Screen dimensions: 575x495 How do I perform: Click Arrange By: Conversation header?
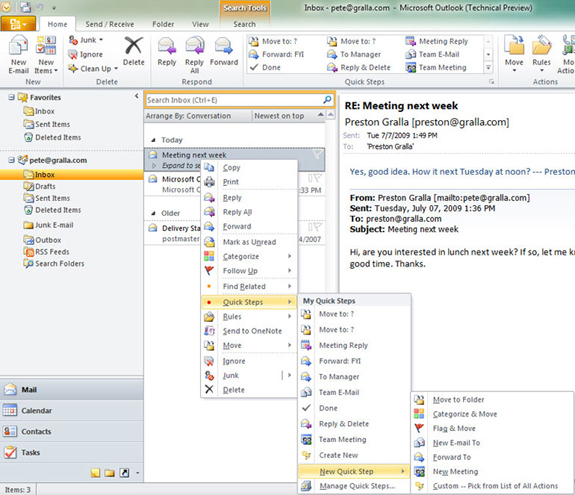[x=188, y=116]
